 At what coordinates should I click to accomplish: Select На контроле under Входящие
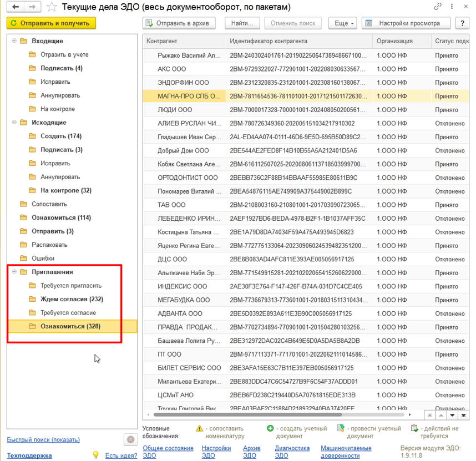point(58,109)
